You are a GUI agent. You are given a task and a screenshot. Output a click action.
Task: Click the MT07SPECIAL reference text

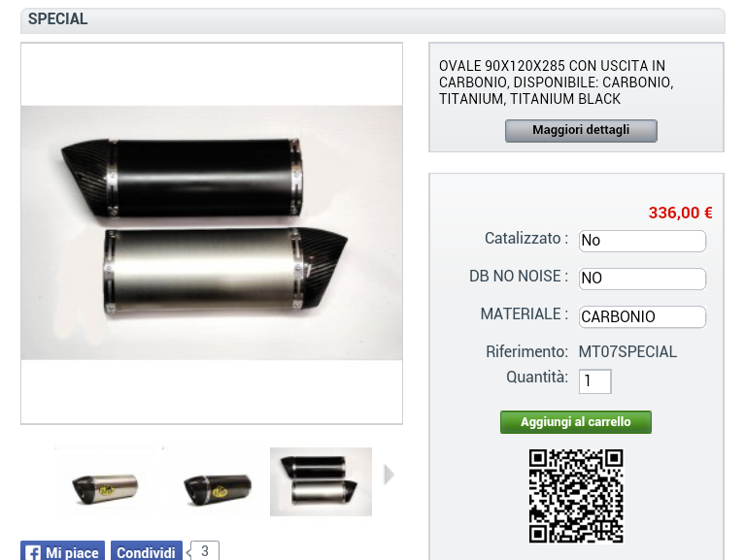click(x=627, y=351)
